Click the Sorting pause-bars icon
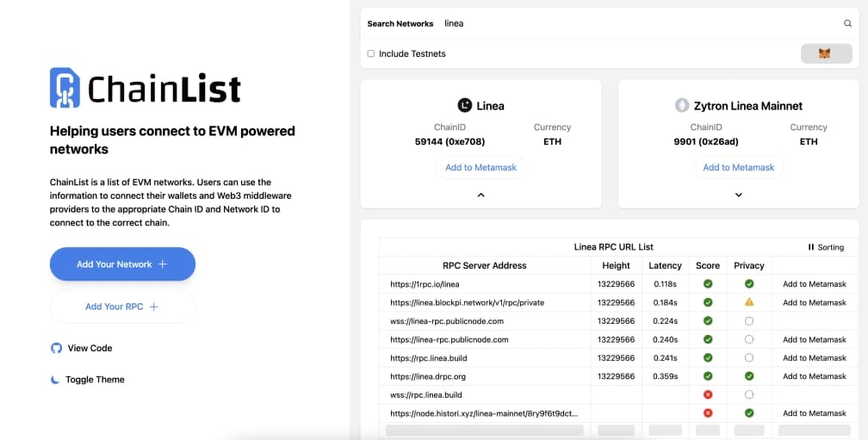The image size is (868, 440). (811, 247)
